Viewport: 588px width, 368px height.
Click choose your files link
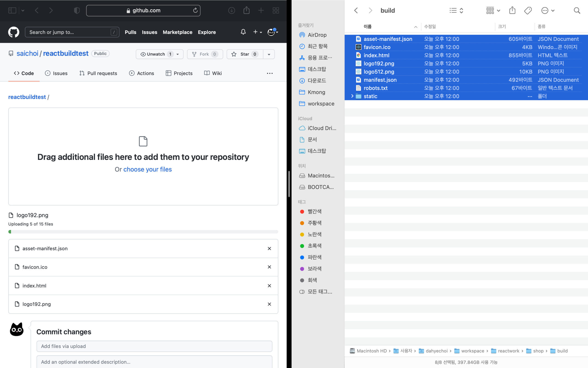[147, 170]
